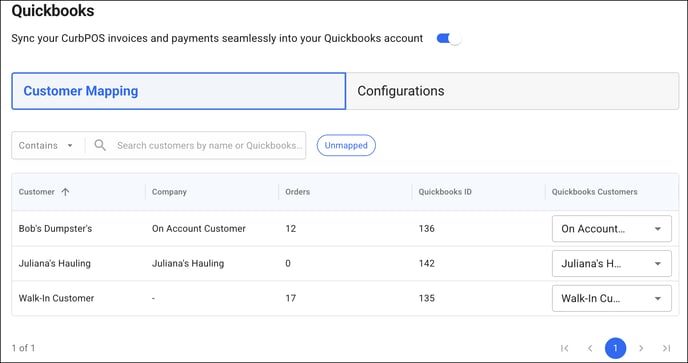The image size is (688, 363).
Task: Go to previous page chevron
Action: pos(590,348)
